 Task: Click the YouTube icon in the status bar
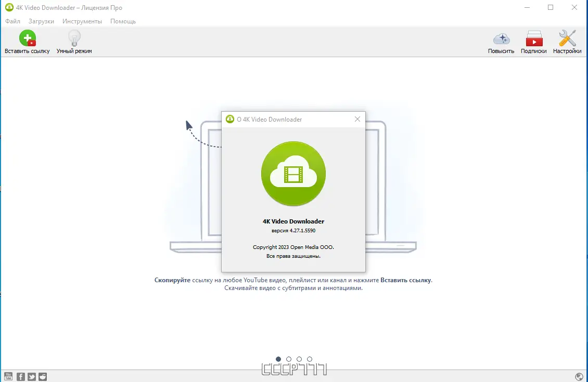coord(8,376)
